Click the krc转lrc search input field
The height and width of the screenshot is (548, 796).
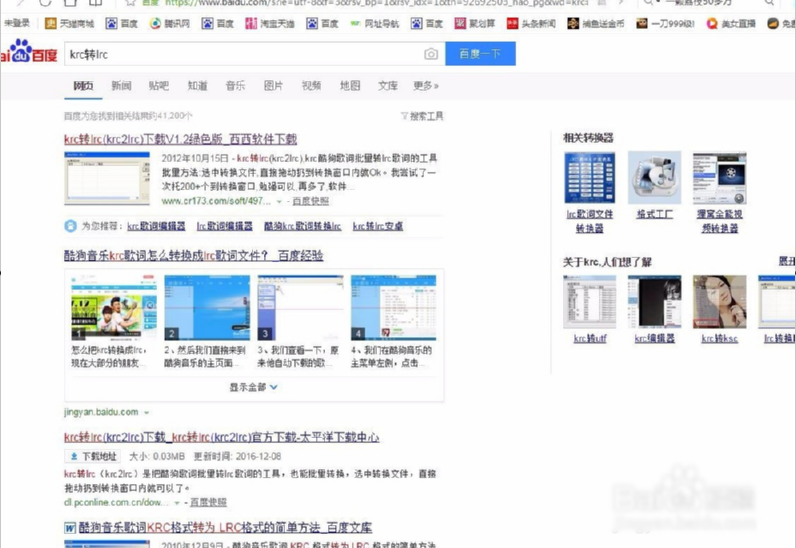click(240, 54)
